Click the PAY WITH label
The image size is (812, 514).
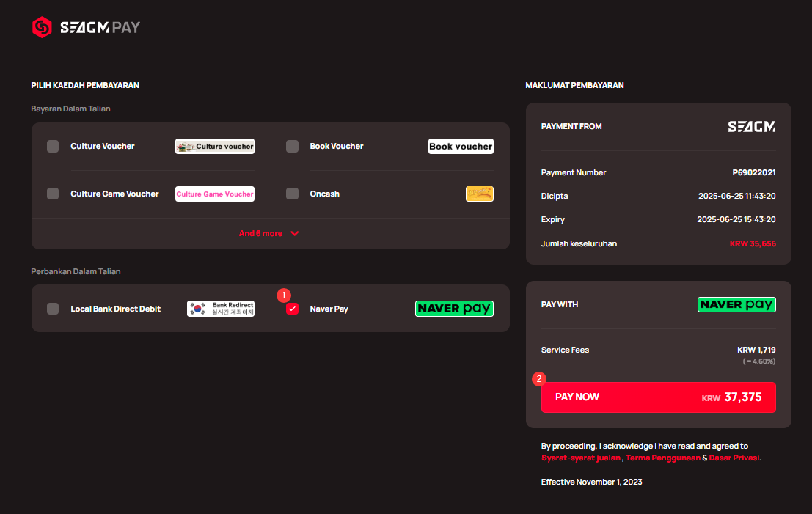(x=559, y=304)
